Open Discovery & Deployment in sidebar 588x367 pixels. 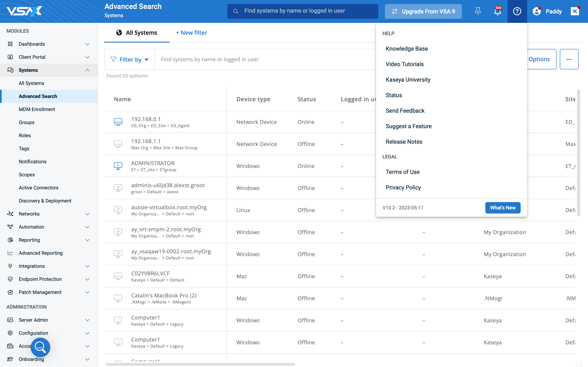[x=45, y=201]
